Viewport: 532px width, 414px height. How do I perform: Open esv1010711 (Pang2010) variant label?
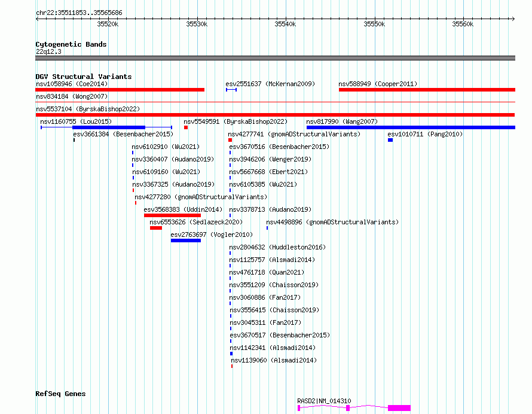click(425, 134)
